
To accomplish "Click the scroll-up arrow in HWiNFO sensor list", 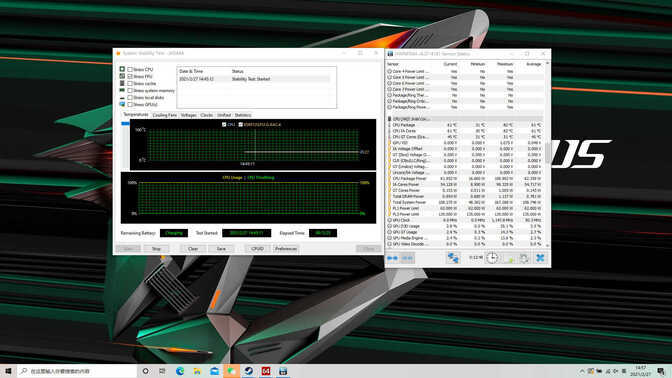I will pyautogui.click(x=547, y=63).
